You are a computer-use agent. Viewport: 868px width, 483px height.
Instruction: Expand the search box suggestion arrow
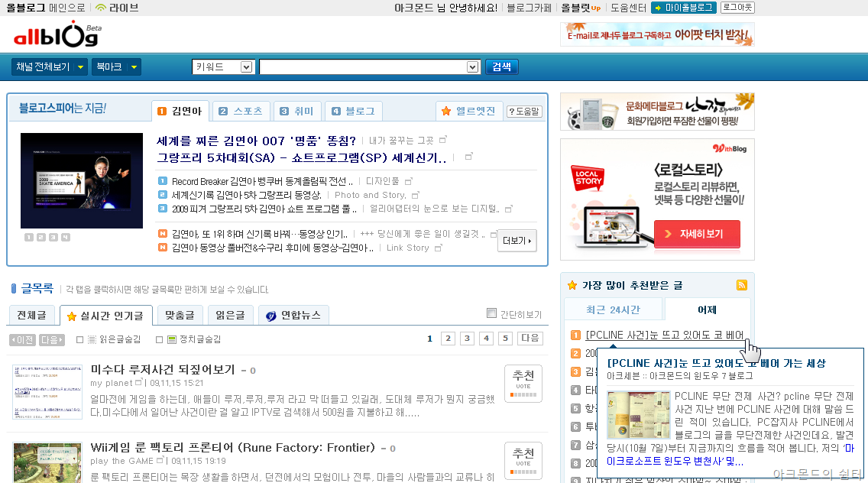pyautogui.click(x=472, y=67)
